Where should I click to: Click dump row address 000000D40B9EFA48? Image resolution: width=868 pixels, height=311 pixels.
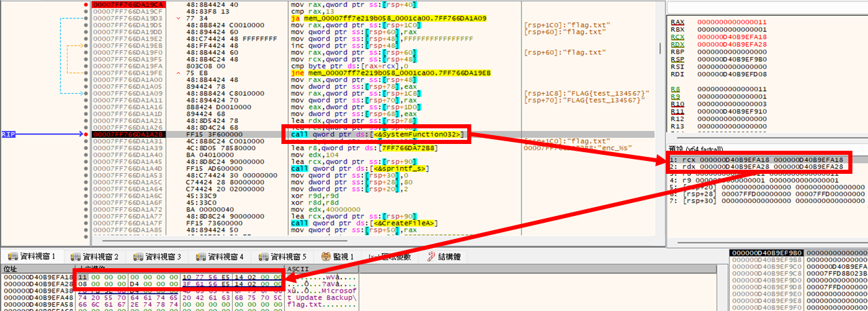point(38,297)
